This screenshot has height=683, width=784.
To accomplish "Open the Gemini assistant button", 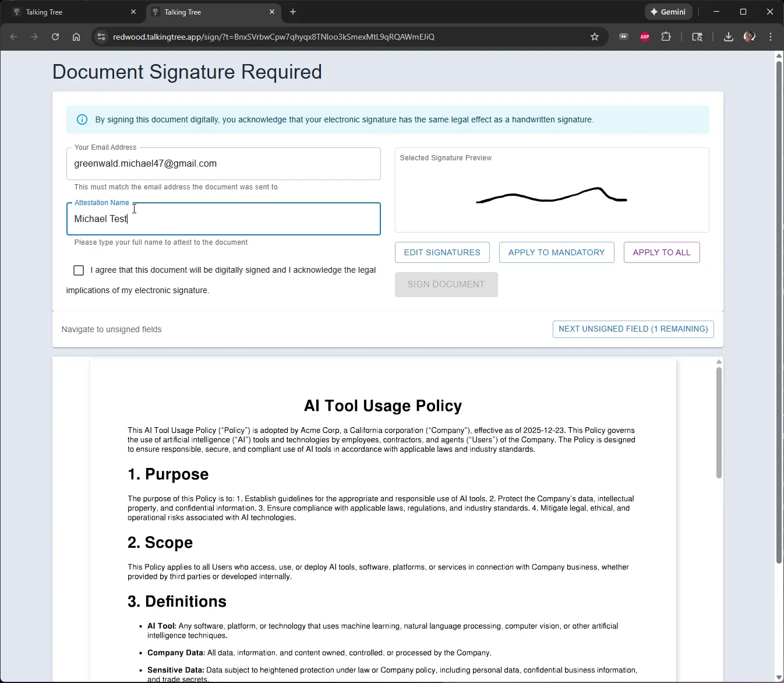I will coord(668,12).
